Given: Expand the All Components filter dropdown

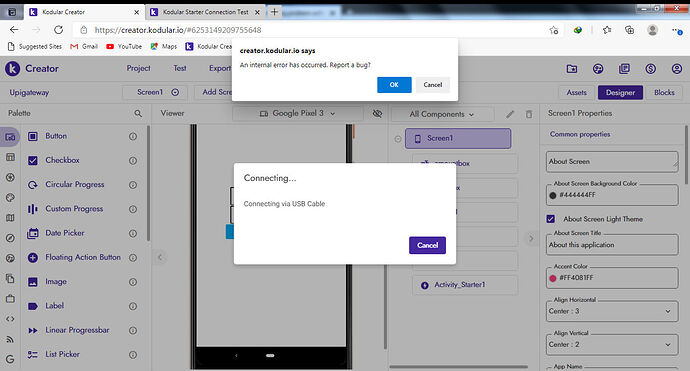Looking at the screenshot, I should pyautogui.click(x=442, y=114).
